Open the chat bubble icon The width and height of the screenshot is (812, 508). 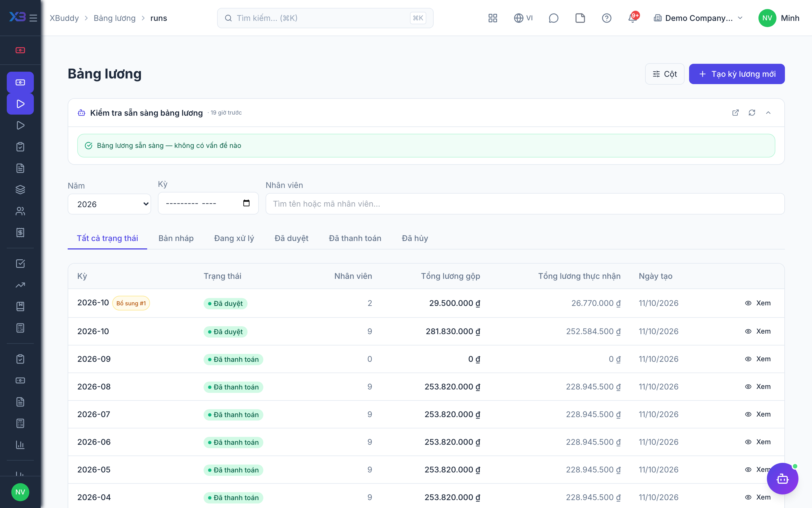[x=553, y=18]
